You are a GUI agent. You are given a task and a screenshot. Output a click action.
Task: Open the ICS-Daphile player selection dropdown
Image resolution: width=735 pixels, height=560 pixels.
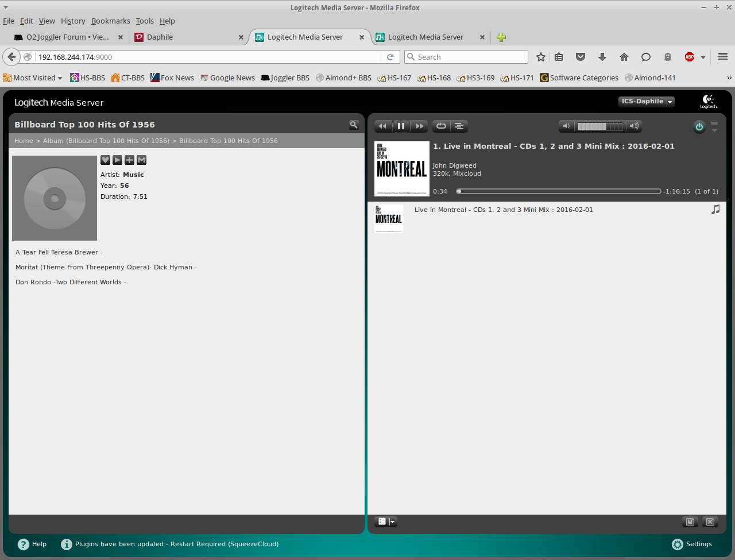647,102
